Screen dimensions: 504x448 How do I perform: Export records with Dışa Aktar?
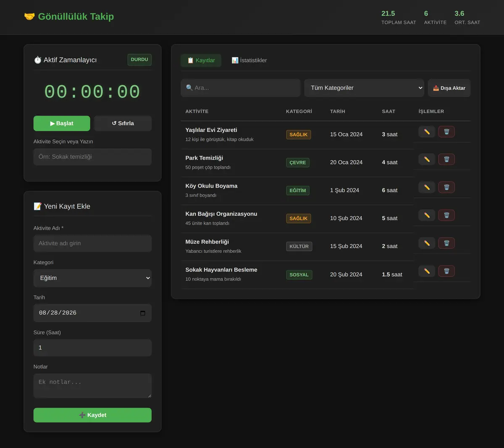(x=449, y=88)
